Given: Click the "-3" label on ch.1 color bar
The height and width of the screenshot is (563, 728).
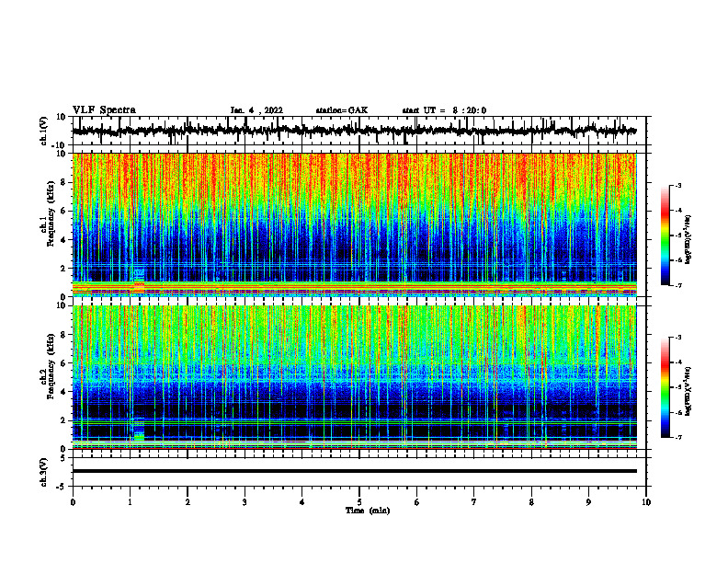Looking at the screenshot, I should 678,185.
